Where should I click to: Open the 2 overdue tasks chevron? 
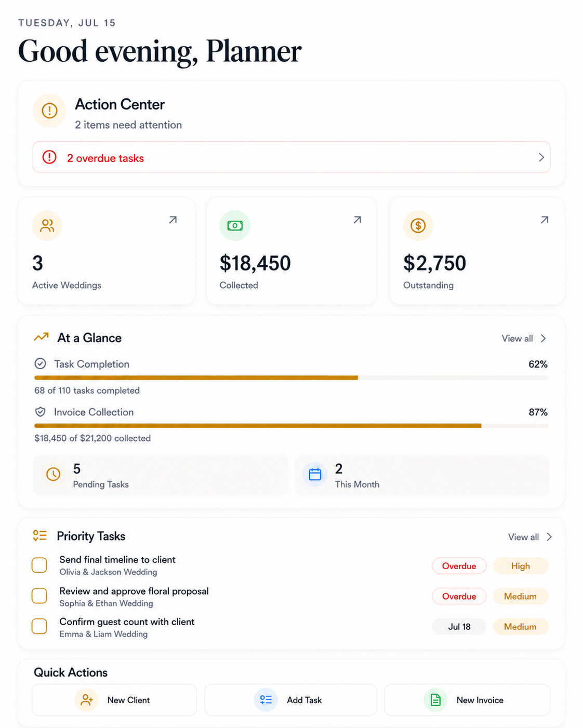[x=541, y=157]
